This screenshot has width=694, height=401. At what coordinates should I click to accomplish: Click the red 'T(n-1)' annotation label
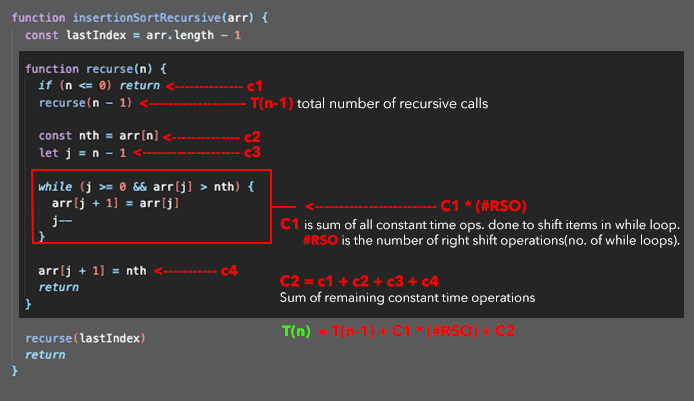pyautogui.click(x=272, y=103)
